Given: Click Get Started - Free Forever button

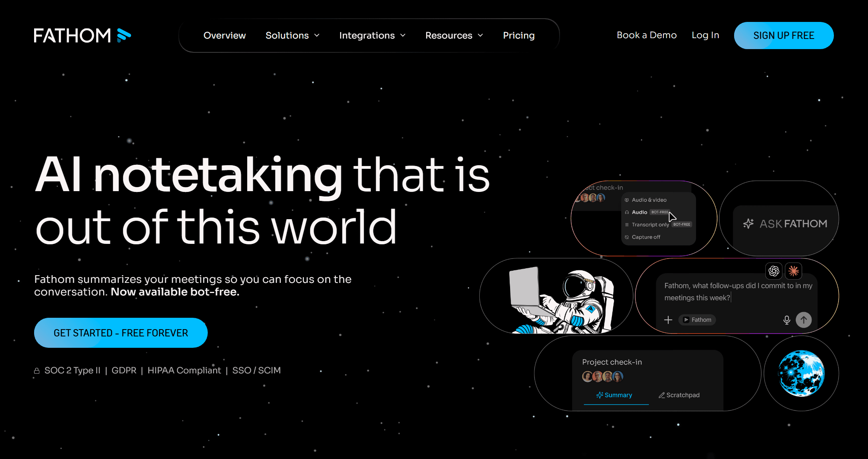Looking at the screenshot, I should (x=121, y=333).
